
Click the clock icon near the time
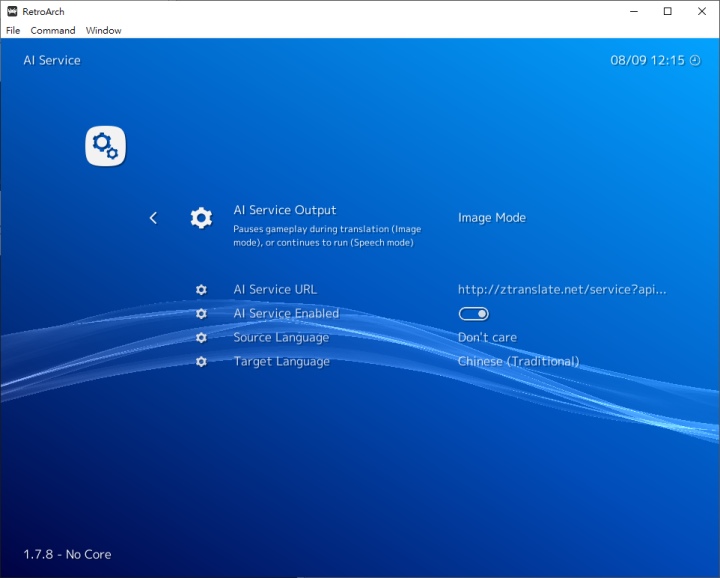pyautogui.click(x=695, y=61)
